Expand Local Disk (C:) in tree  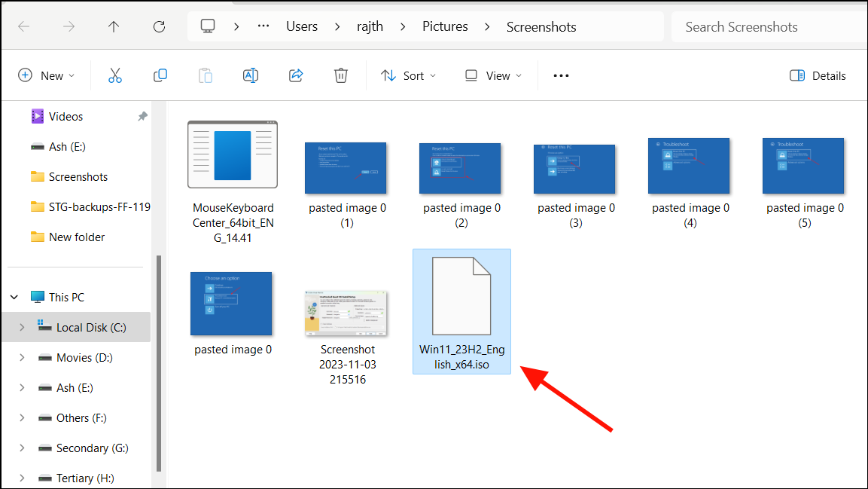pyautogui.click(x=22, y=327)
